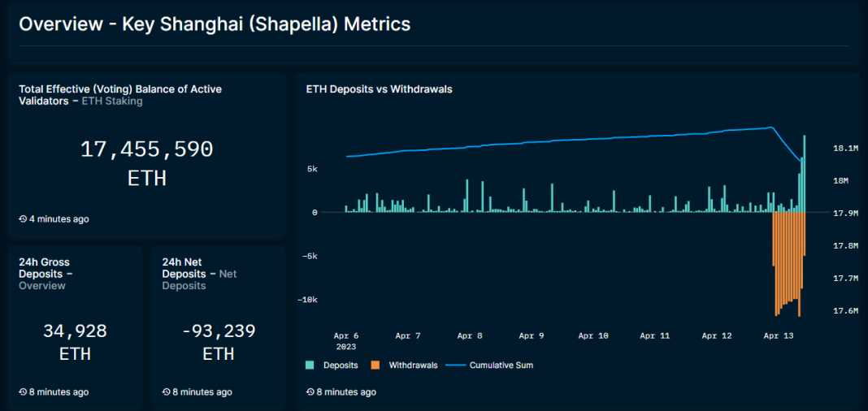868x411 pixels.
Task: Click the "ETH Deposits vs Withdrawals" chart title
Action: tap(379, 89)
